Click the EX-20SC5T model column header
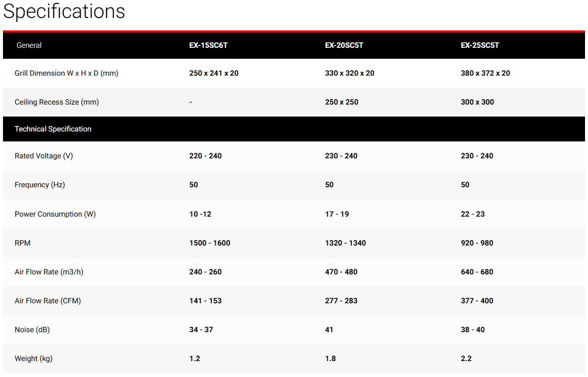 pyautogui.click(x=344, y=45)
